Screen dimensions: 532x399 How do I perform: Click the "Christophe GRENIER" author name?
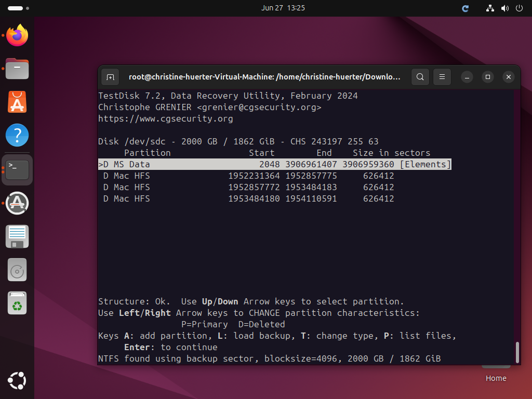click(145, 107)
